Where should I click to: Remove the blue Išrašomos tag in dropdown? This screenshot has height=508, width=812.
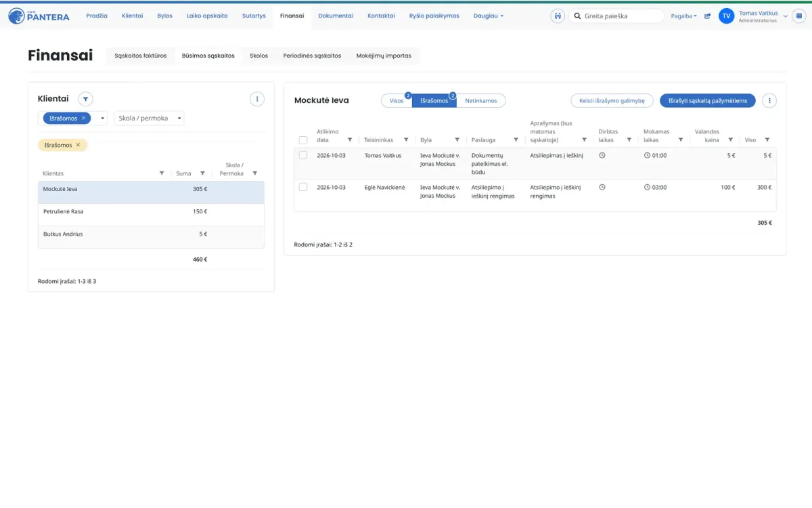point(83,118)
